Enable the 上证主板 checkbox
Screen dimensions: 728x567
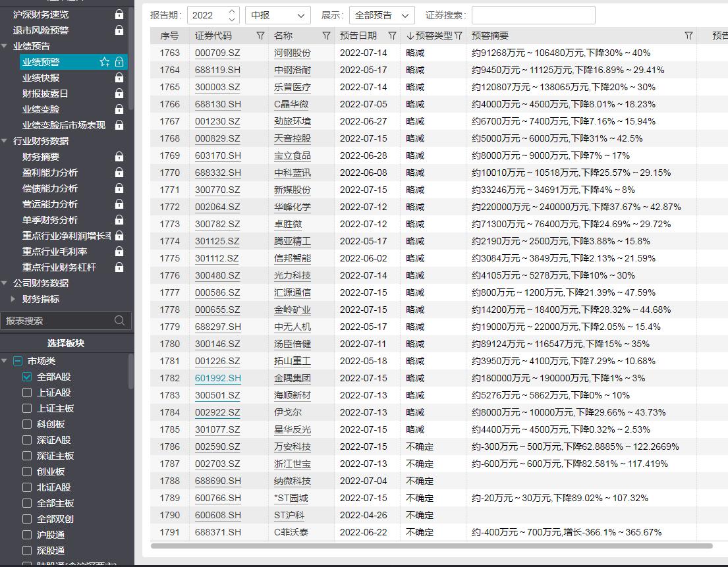click(27, 408)
